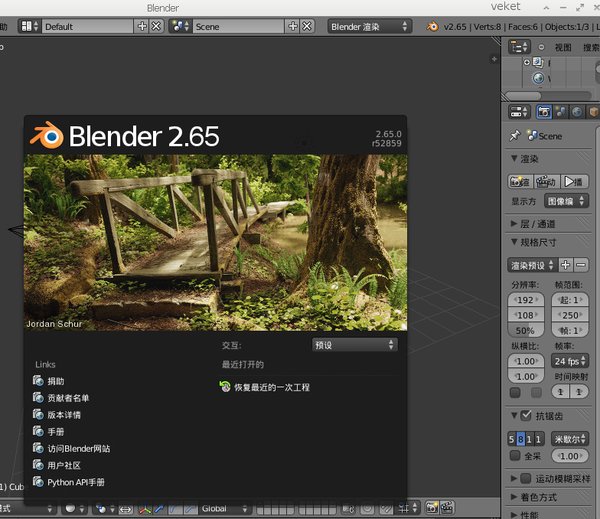This screenshot has width=600, height=519.
Task: Click the 50% resolution percentage slider
Action: 524,330
